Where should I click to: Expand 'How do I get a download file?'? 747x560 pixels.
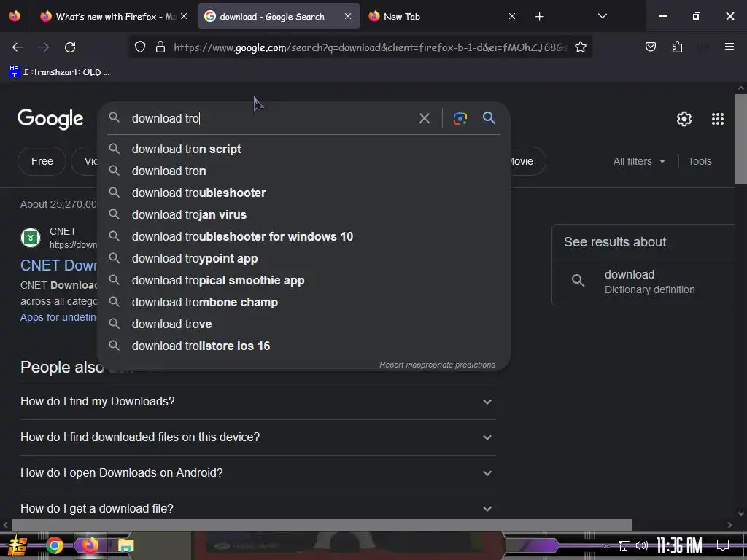pyautogui.click(x=258, y=508)
